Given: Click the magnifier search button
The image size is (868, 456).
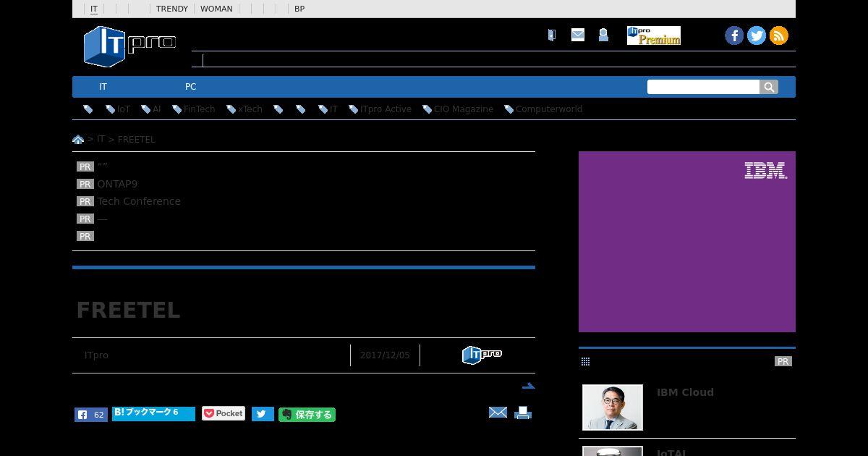Looking at the screenshot, I should [x=769, y=87].
